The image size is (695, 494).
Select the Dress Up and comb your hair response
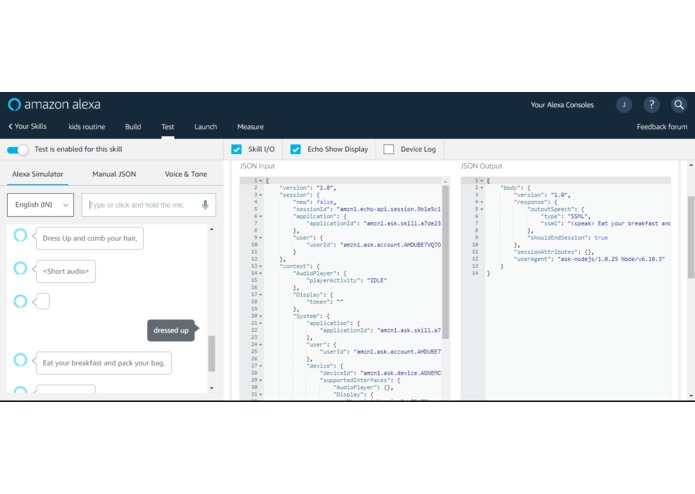(x=90, y=238)
